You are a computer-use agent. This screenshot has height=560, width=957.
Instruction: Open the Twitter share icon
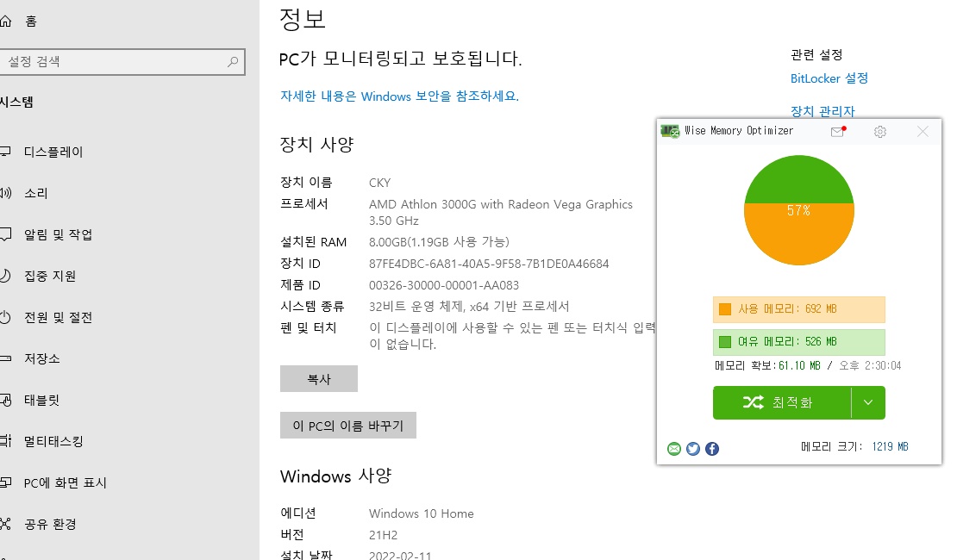(692, 449)
